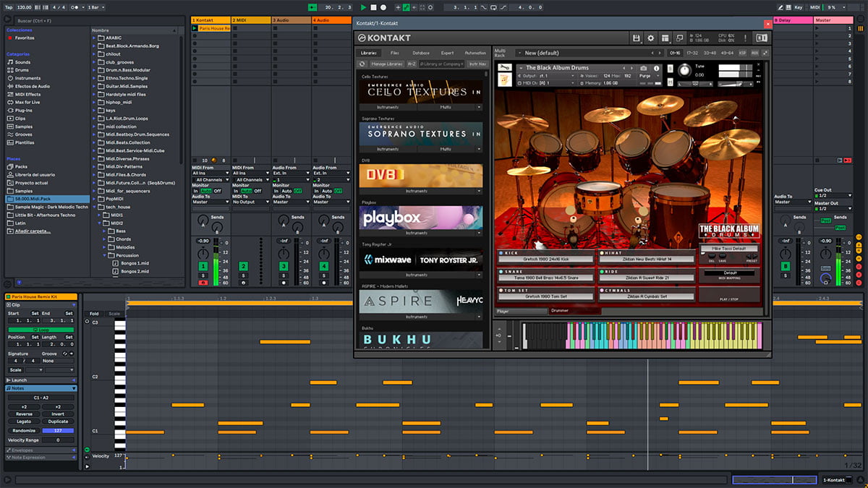Image resolution: width=868 pixels, height=488 pixels.
Task: Refresh the Kontakt library list
Action: pyautogui.click(x=362, y=64)
